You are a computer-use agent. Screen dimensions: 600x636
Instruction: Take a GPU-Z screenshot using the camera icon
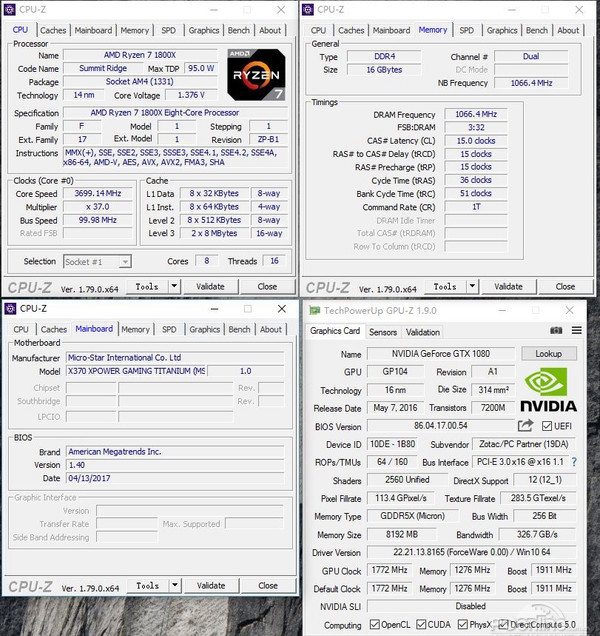click(x=556, y=330)
